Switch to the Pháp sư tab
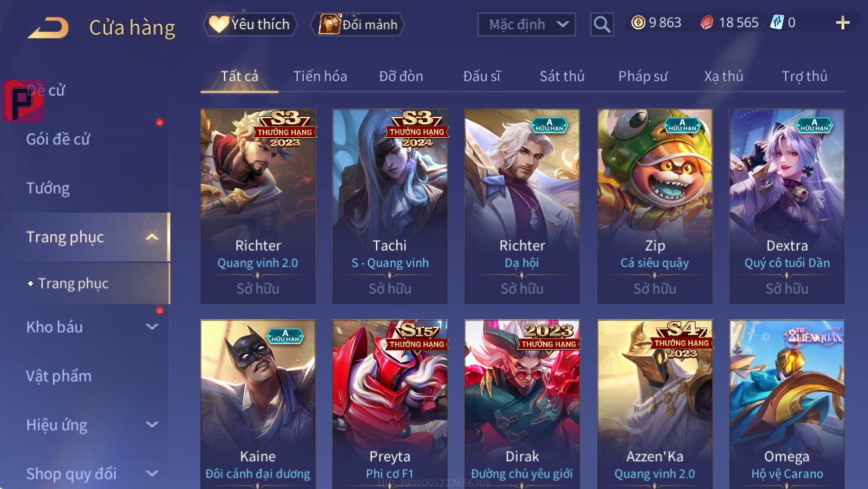The height and width of the screenshot is (489, 868). (x=643, y=76)
